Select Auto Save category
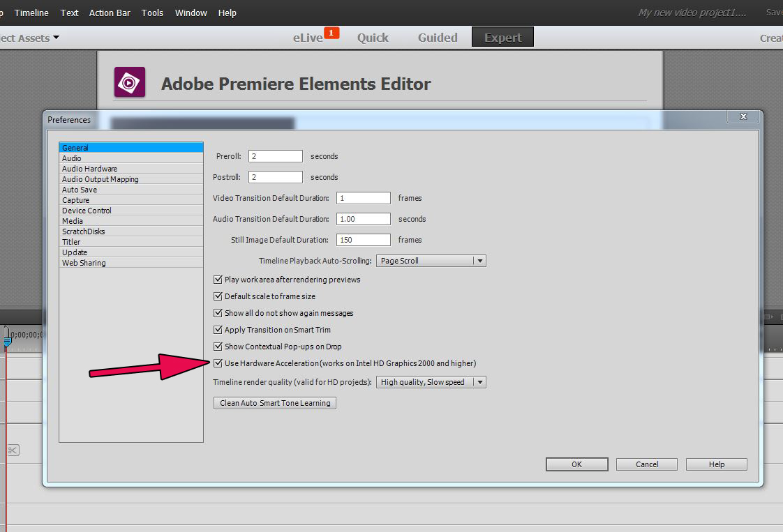Viewport: 783px width, 532px height. tap(130, 190)
